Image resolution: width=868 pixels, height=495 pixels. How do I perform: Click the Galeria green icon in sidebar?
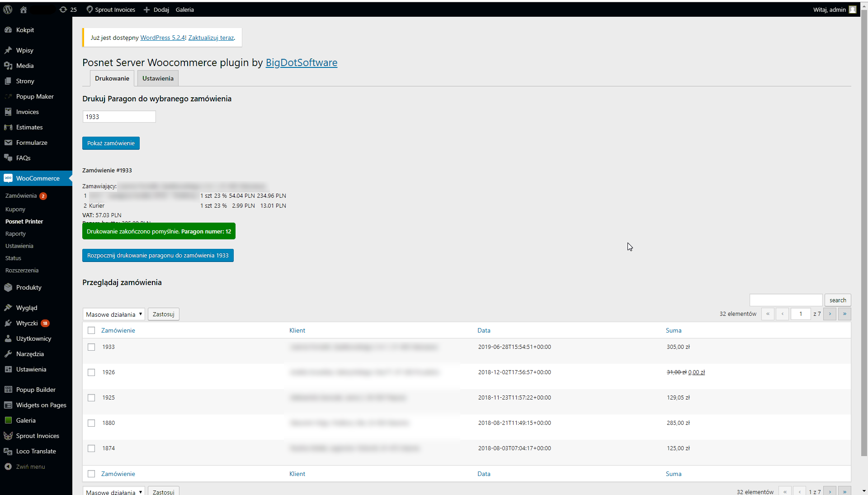(x=8, y=420)
